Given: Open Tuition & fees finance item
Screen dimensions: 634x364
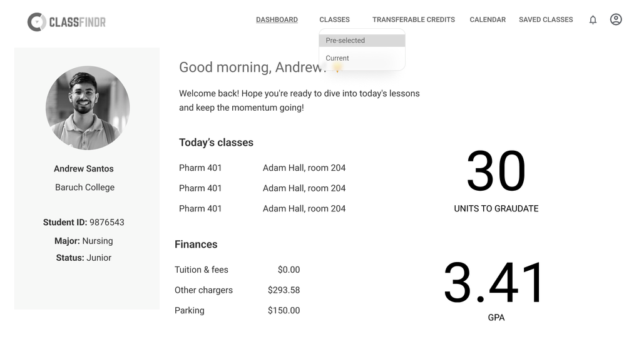Looking at the screenshot, I should click(x=237, y=270).
